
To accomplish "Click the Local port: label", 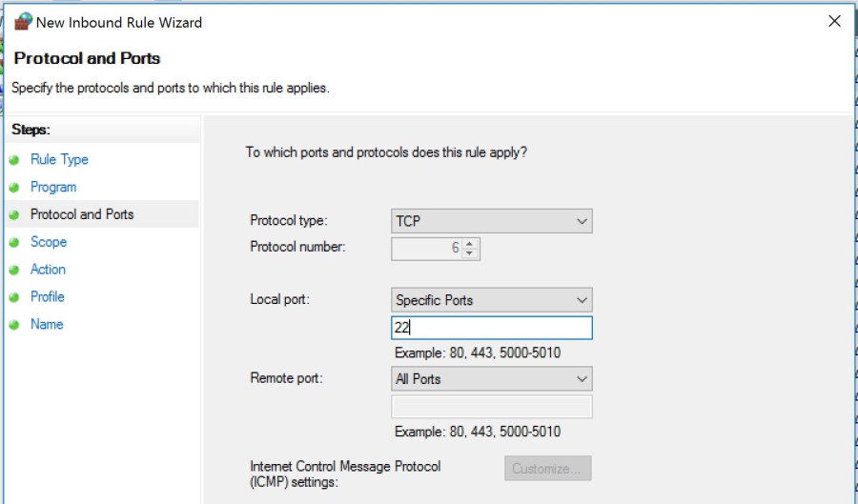I will click(279, 299).
